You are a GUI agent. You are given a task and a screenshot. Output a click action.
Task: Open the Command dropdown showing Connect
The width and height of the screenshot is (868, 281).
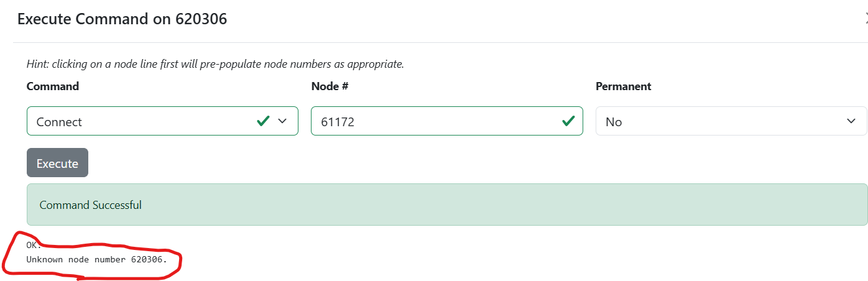162,121
